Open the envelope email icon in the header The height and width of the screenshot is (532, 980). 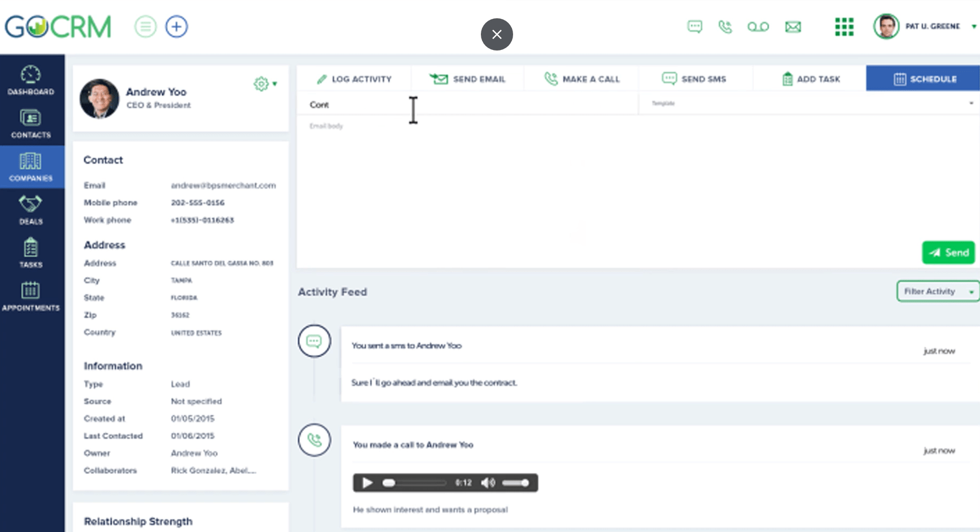[x=793, y=26]
